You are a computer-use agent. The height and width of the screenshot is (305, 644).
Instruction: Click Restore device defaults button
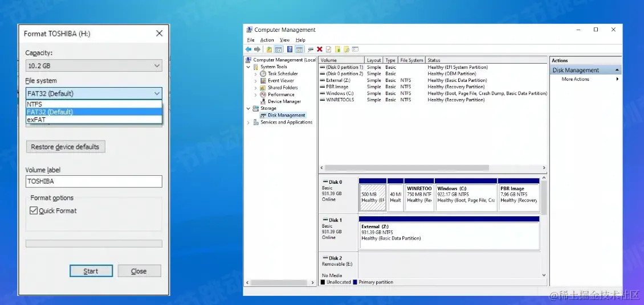coord(65,147)
